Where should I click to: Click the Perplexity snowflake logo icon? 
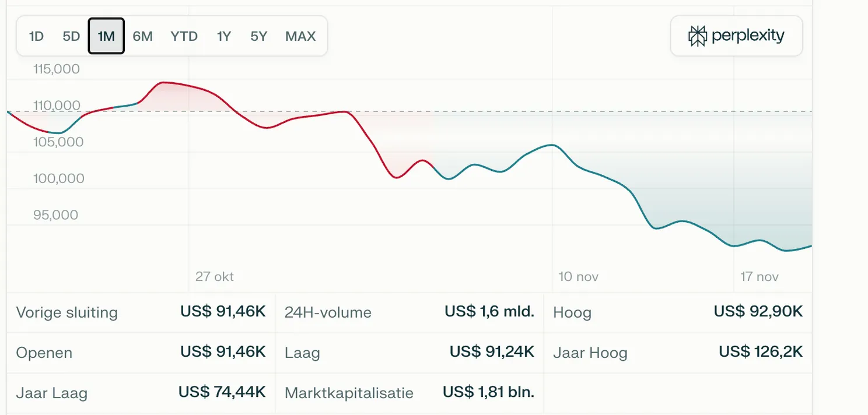click(x=697, y=36)
